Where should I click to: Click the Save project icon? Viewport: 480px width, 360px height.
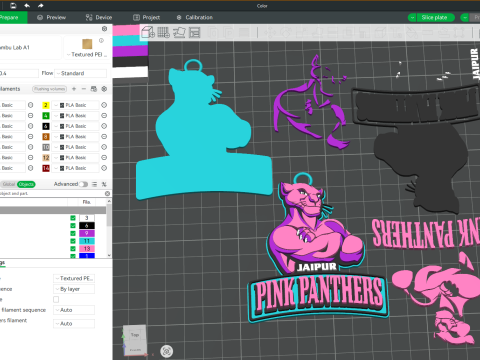pos(13,6)
